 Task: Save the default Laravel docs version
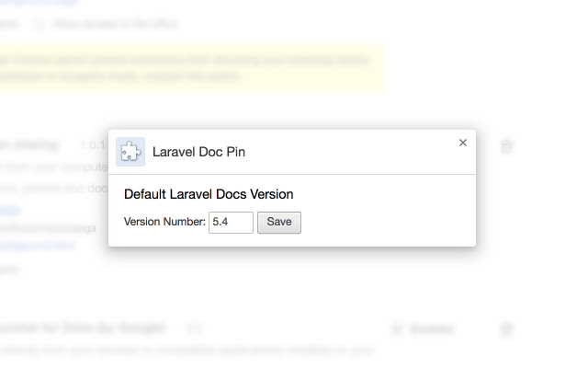(x=278, y=222)
